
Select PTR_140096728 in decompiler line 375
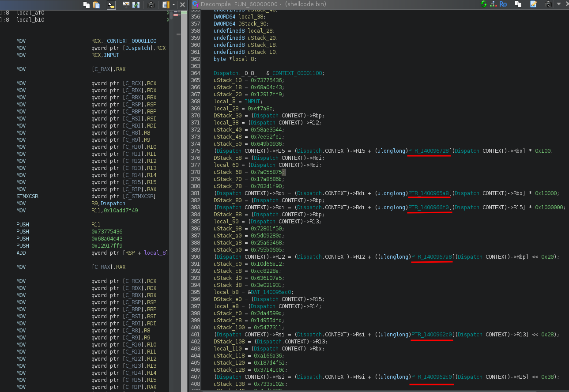tap(429, 151)
